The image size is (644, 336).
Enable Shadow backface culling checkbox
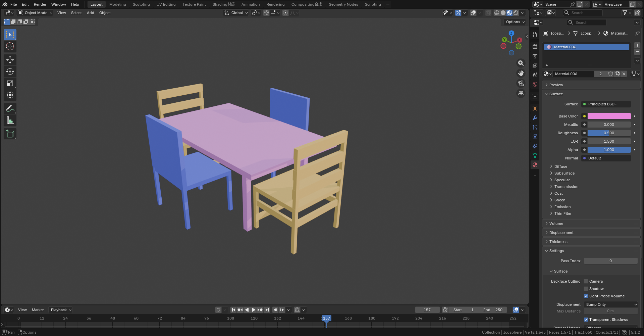[586, 289]
